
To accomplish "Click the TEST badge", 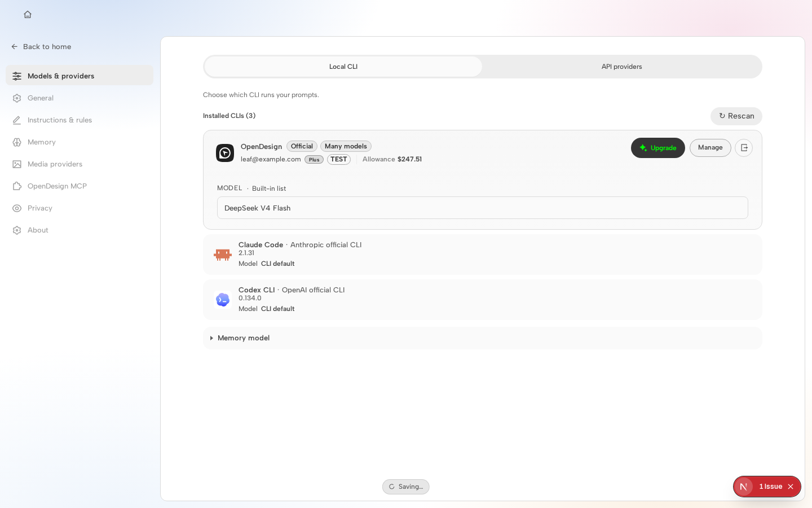I will (339, 160).
